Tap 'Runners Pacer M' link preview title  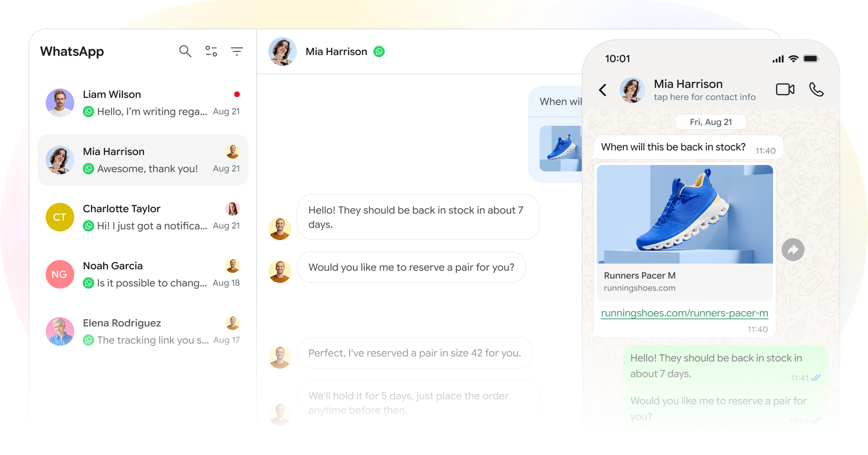[x=640, y=275]
